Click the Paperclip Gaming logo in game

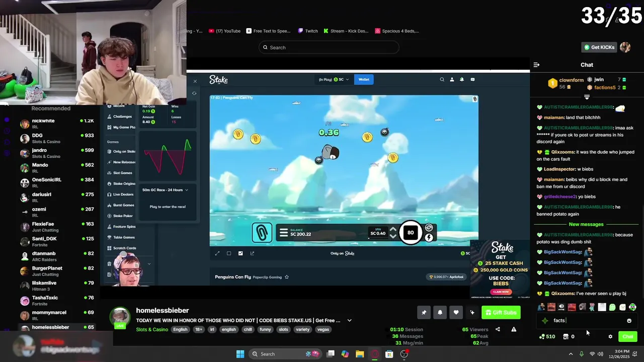pyautogui.click(x=262, y=232)
